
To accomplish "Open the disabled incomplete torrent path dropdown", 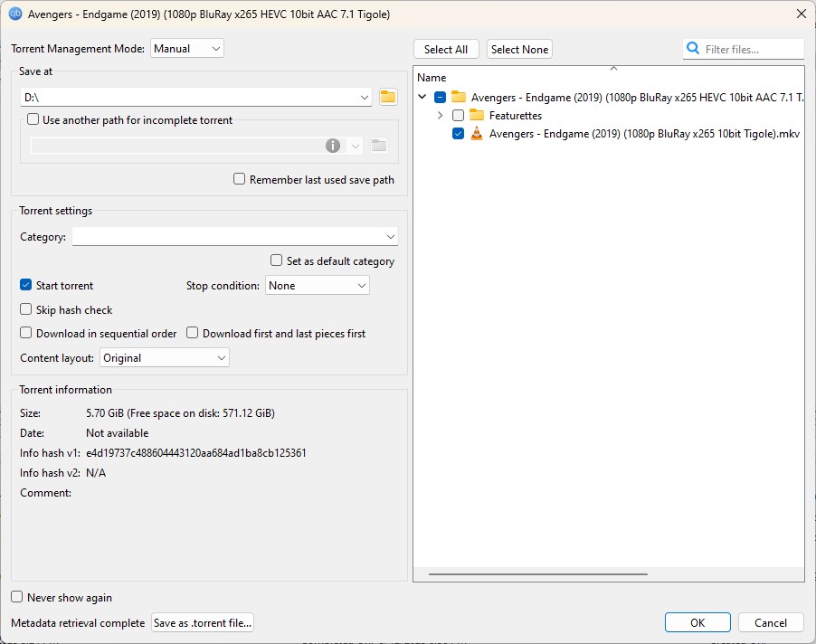I will [356, 147].
